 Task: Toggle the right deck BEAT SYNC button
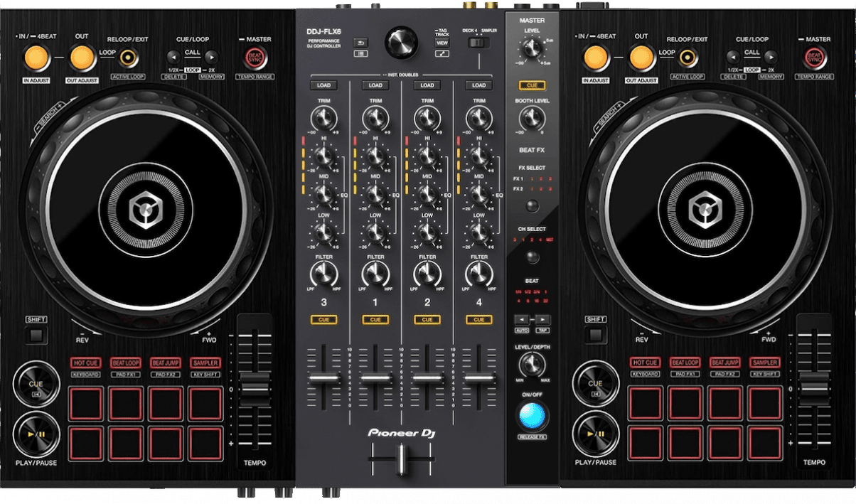pos(814,57)
